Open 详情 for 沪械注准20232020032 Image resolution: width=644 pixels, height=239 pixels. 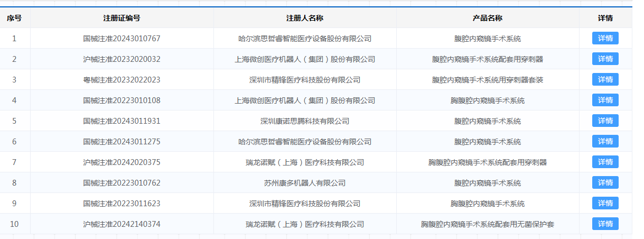[605, 59]
